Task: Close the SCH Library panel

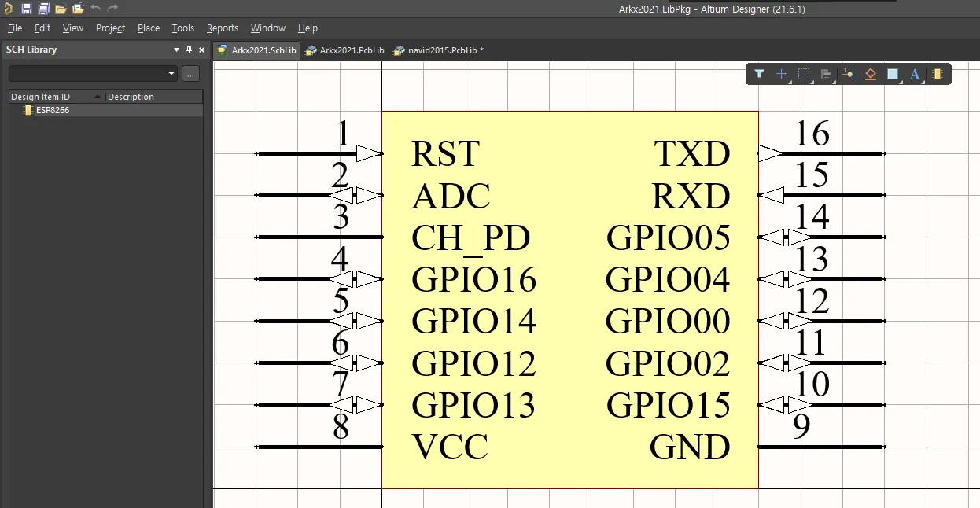Action: click(x=201, y=50)
